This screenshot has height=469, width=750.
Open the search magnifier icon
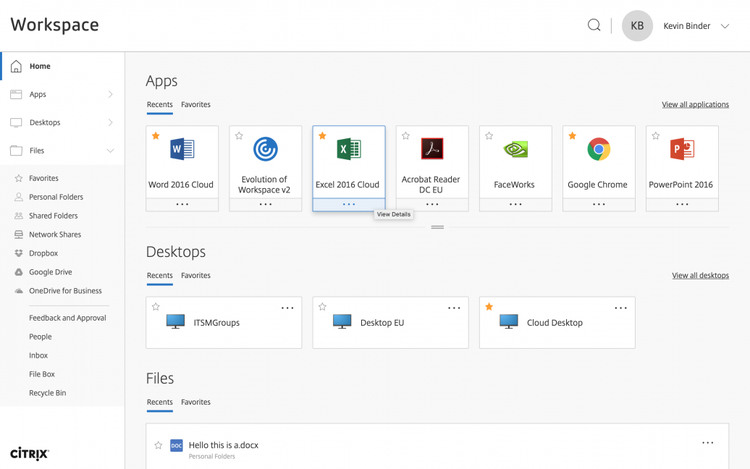tap(594, 25)
